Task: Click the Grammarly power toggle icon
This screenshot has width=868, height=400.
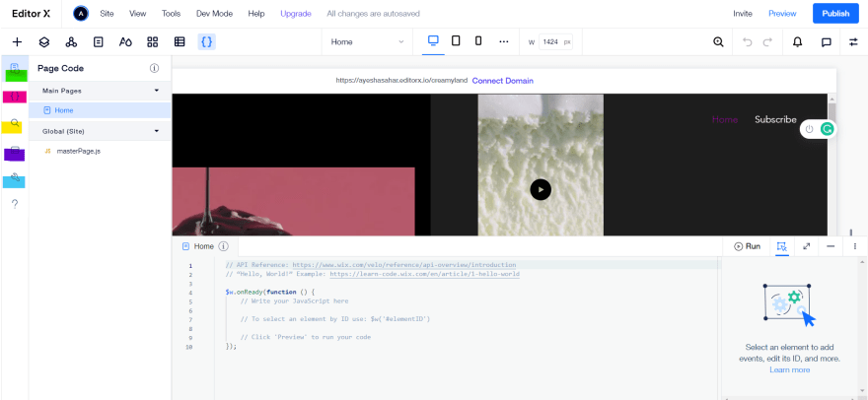Action: [x=809, y=129]
